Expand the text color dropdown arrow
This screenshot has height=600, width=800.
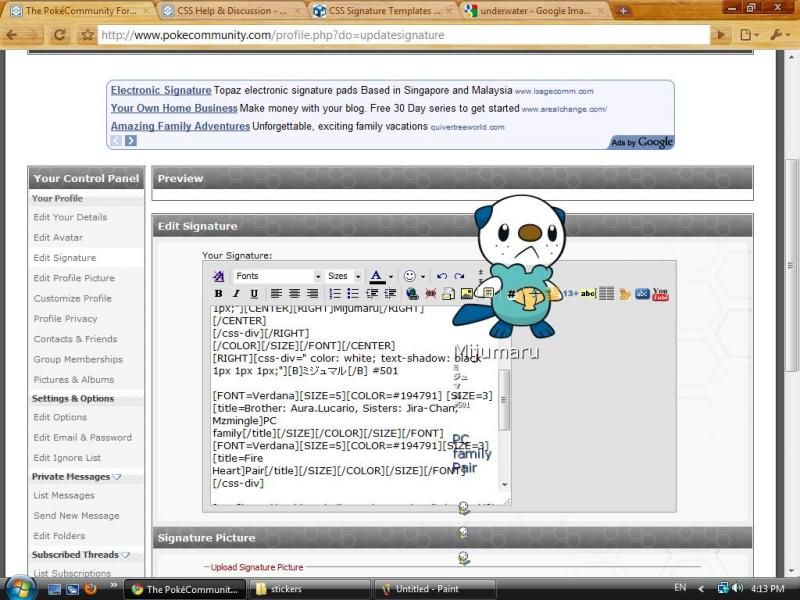(391, 277)
